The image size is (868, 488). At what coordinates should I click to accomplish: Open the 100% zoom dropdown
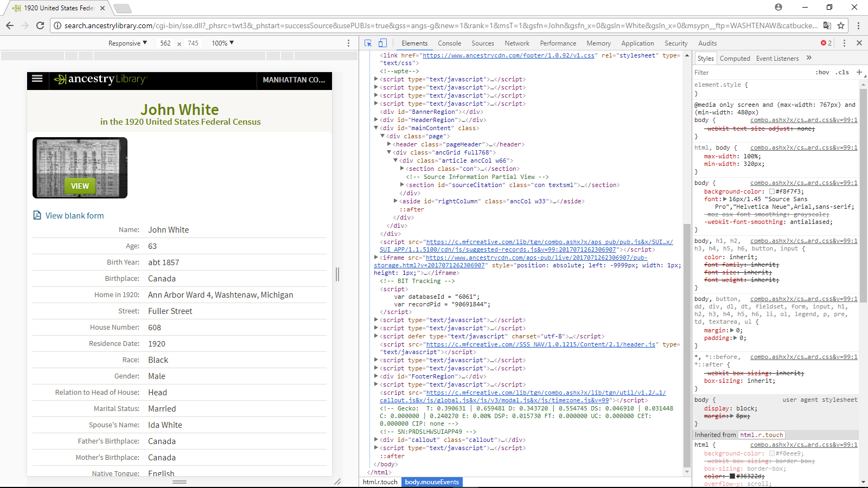tap(222, 43)
